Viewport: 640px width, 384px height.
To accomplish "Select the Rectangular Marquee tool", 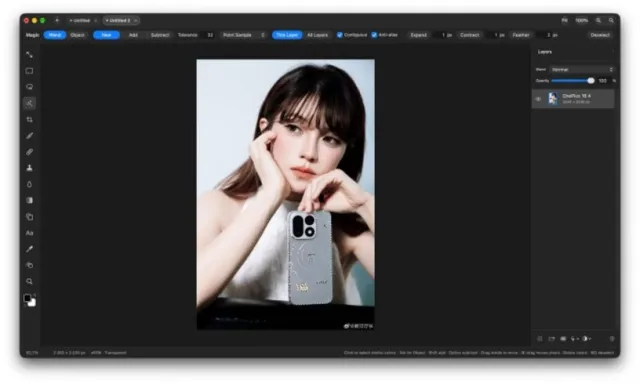I will click(29, 71).
